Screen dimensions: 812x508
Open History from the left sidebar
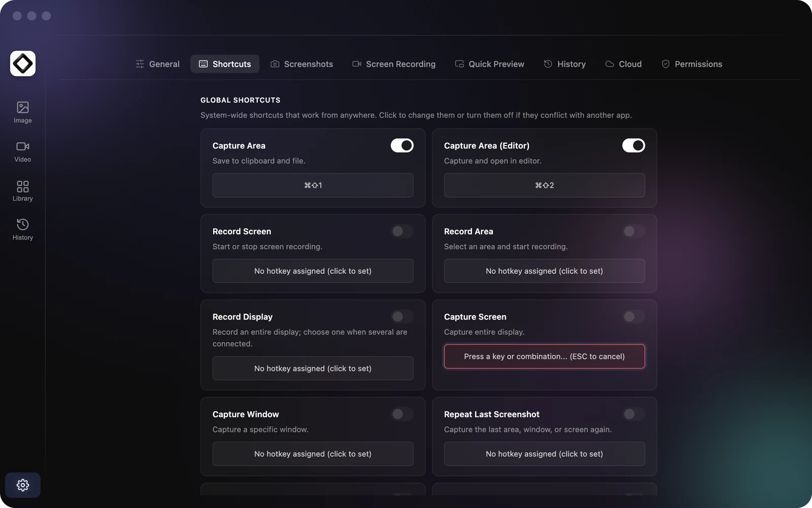click(22, 230)
